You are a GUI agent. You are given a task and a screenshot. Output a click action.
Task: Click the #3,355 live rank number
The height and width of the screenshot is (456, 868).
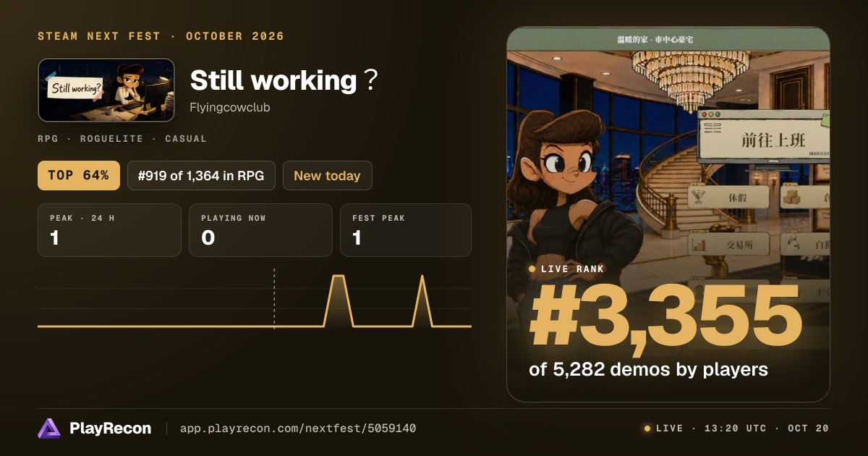pos(665,317)
